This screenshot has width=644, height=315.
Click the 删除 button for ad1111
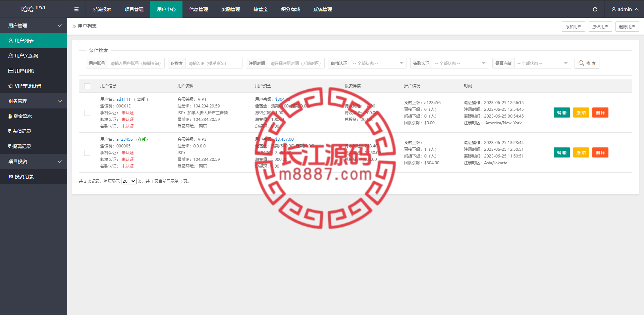600,113
